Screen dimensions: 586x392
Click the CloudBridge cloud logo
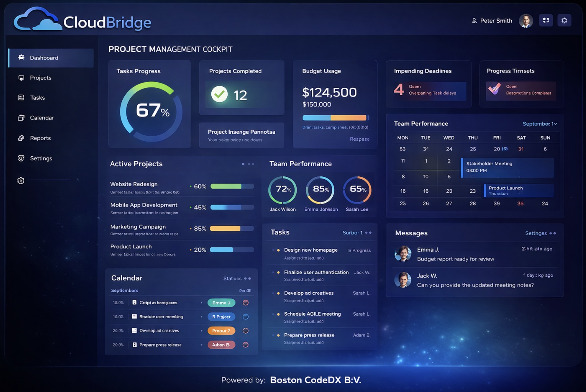tap(38, 20)
